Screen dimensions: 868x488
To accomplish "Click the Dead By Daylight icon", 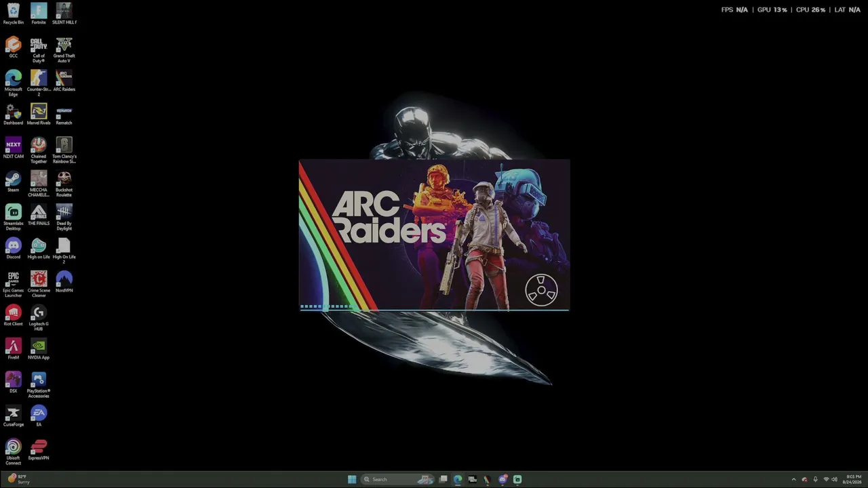I will pos(64,218).
